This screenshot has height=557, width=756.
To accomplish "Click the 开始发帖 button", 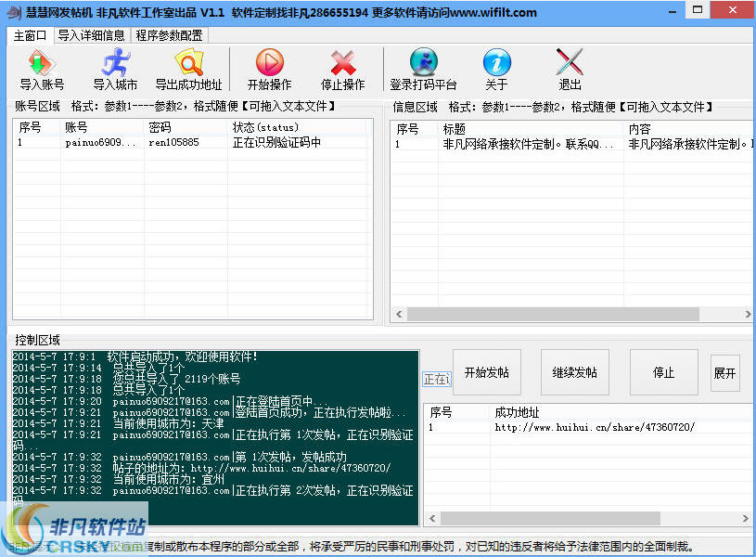I will point(486,372).
